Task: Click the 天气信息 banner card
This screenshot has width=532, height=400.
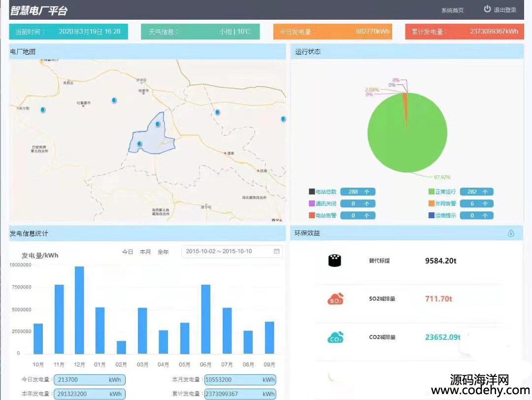Action: (x=200, y=32)
